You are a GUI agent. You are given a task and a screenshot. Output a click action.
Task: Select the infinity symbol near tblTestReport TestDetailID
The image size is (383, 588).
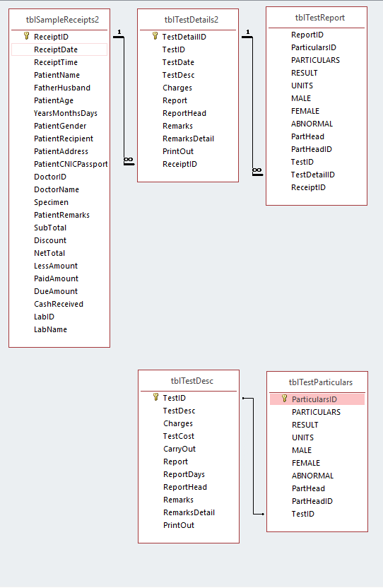click(257, 171)
